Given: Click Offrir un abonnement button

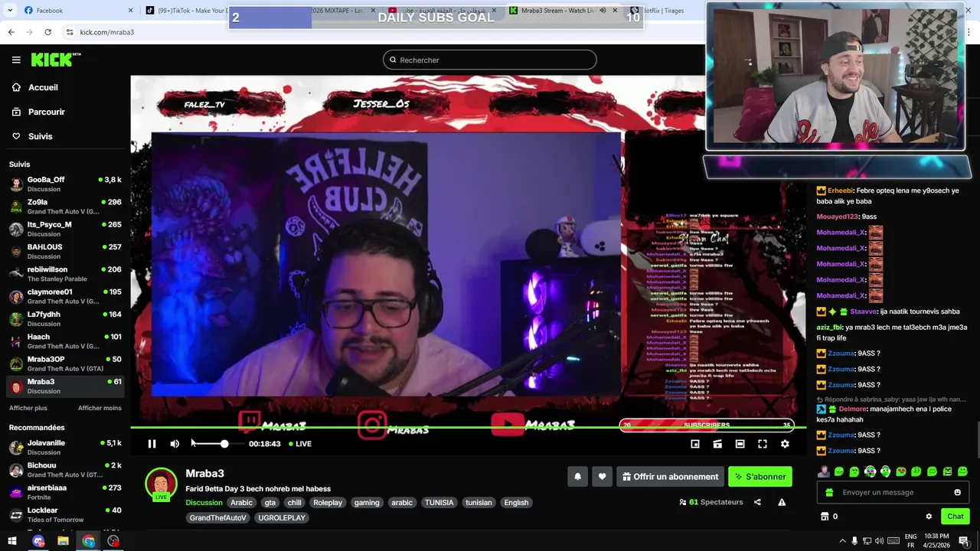Looking at the screenshot, I should pos(671,477).
